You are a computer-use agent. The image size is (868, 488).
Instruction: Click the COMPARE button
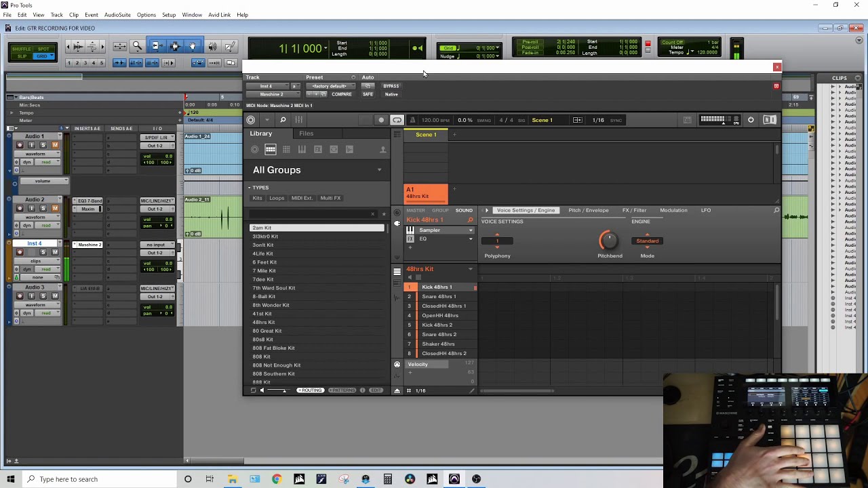(x=342, y=94)
